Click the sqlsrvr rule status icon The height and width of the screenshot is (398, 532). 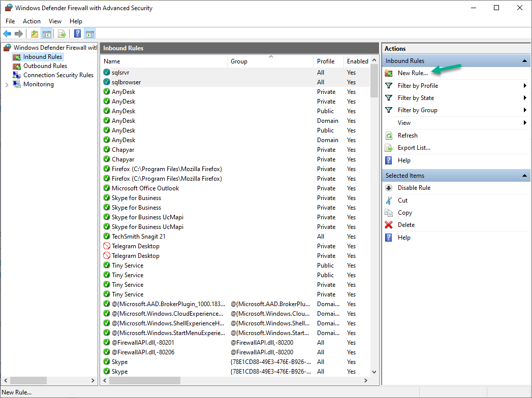[107, 72]
